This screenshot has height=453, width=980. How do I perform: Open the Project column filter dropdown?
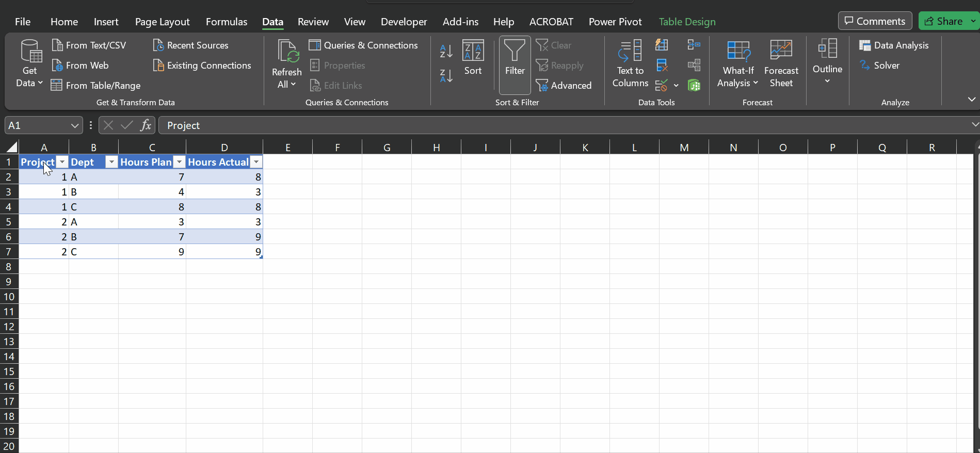(x=62, y=162)
